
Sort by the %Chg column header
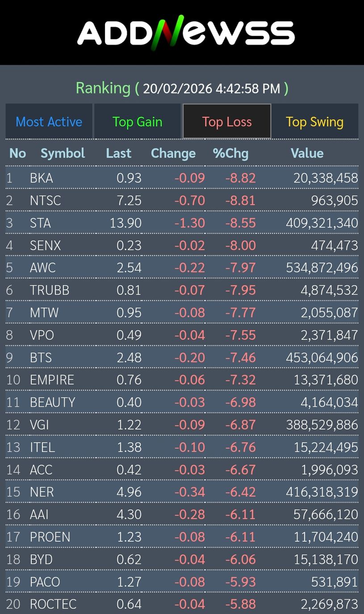click(x=230, y=153)
